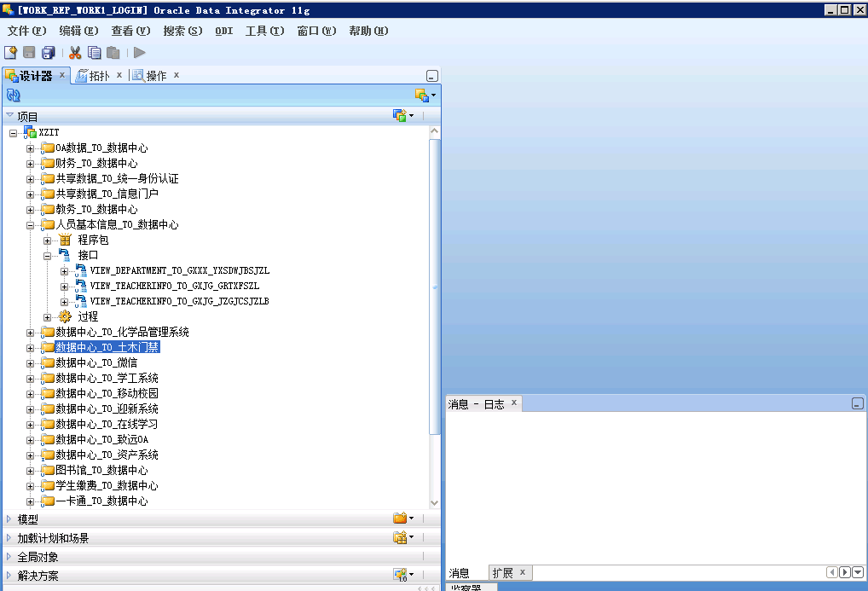The width and height of the screenshot is (868, 591).
Task: Close the 扩展 bottom tab
Action: (x=523, y=572)
